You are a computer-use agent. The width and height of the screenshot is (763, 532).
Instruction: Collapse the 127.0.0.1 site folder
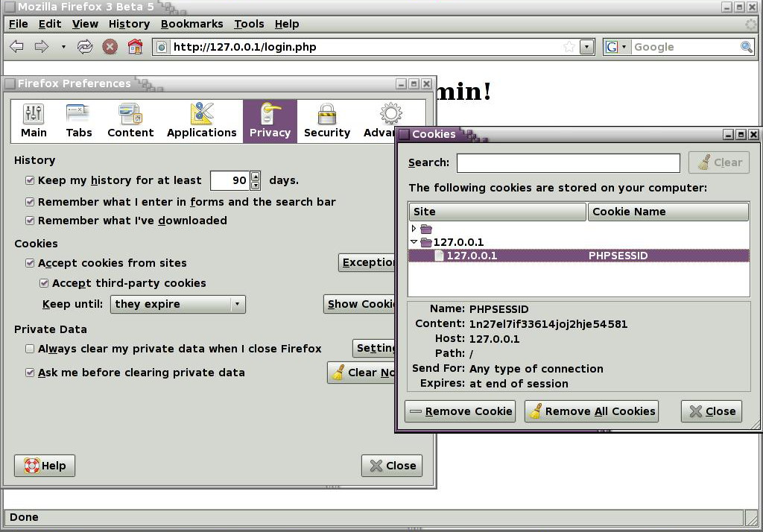coord(414,242)
